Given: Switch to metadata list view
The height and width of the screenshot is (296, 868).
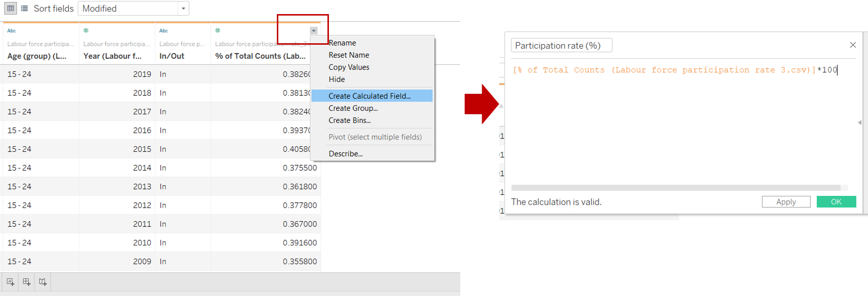Looking at the screenshot, I should click(24, 8).
